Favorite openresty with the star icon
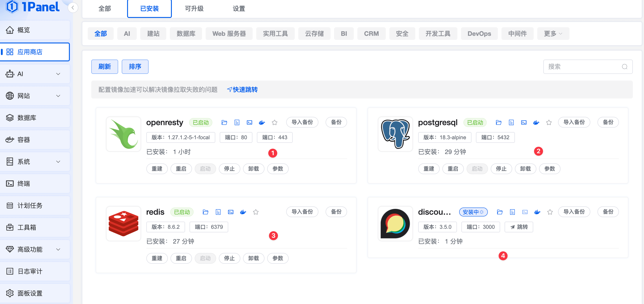Screen dimensions: 644x304 point(275,122)
